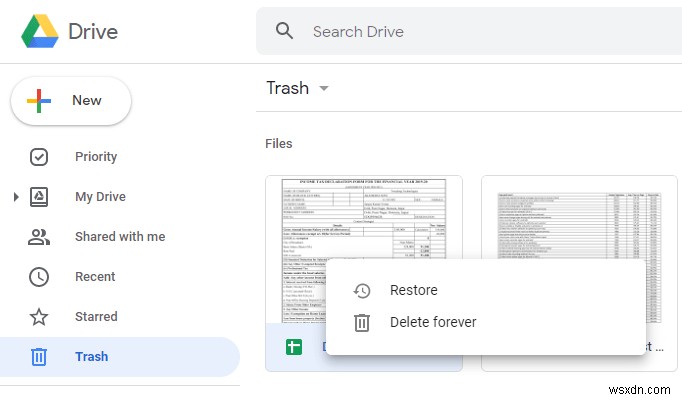Viewport: 682px width, 400px height.
Task: Choose Restore from context menu
Action: pyautogui.click(x=485, y=290)
